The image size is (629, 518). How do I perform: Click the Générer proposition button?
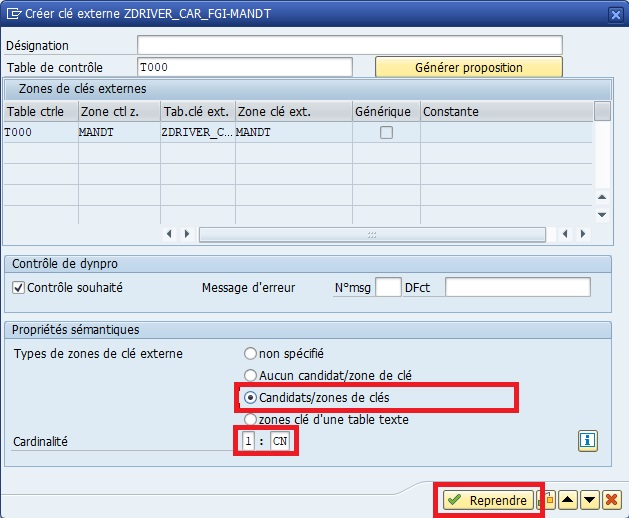click(468, 67)
